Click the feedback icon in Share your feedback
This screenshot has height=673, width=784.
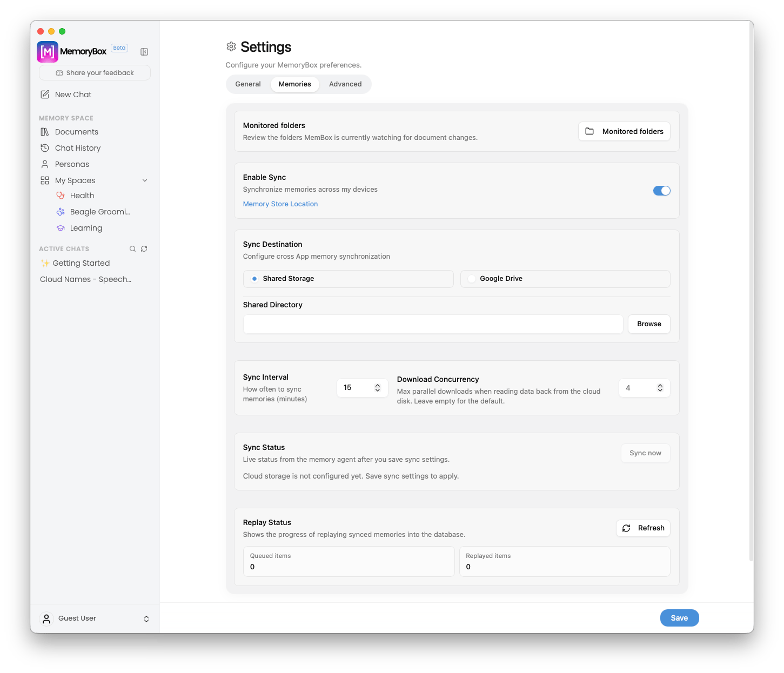point(59,73)
